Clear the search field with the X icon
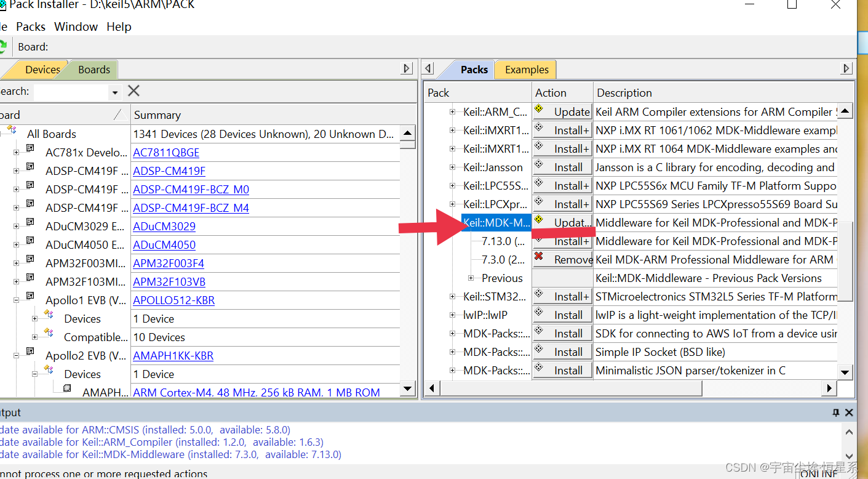 [x=133, y=91]
